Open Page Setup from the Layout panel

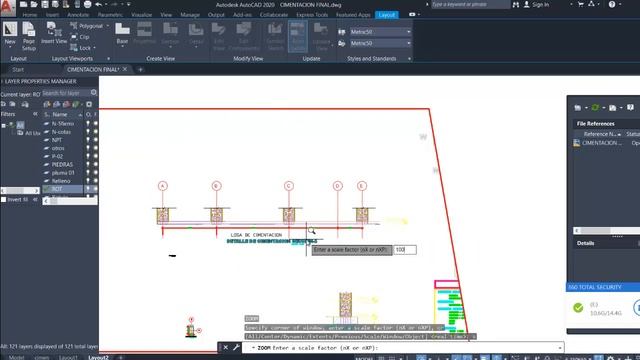pos(29,36)
